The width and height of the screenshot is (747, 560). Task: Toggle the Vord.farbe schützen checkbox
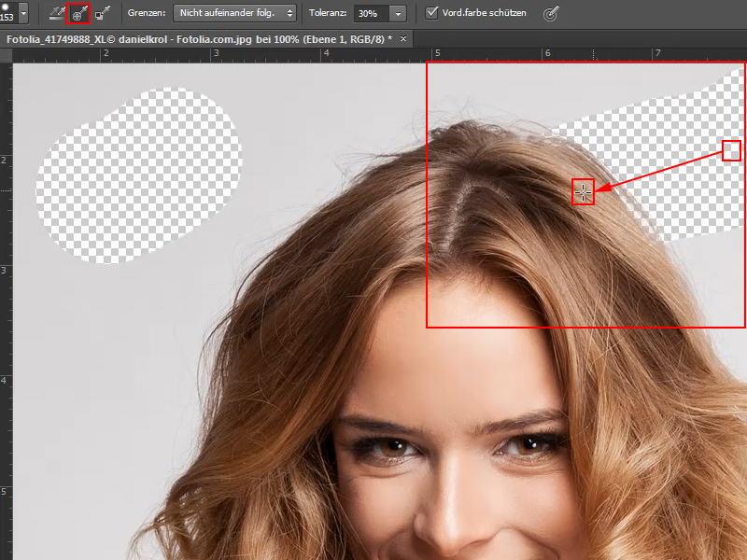point(431,13)
